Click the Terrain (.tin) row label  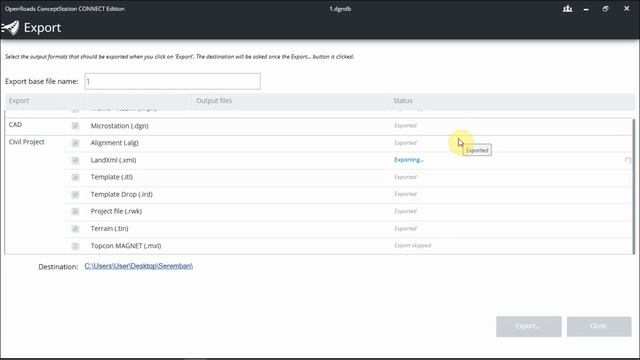tap(109, 229)
